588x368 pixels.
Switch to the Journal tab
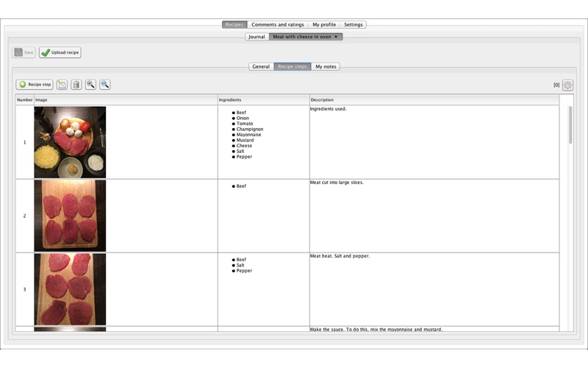point(257,36)
